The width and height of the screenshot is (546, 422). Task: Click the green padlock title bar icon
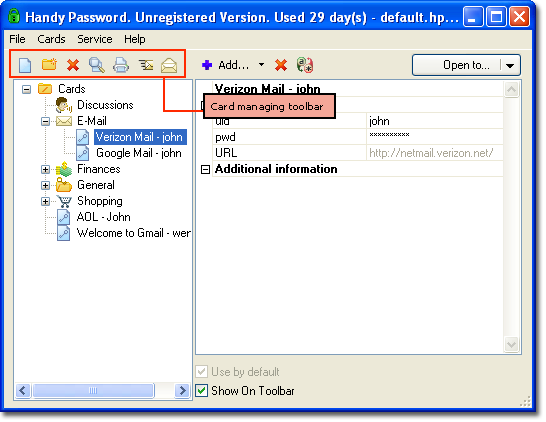coord(14,16)
